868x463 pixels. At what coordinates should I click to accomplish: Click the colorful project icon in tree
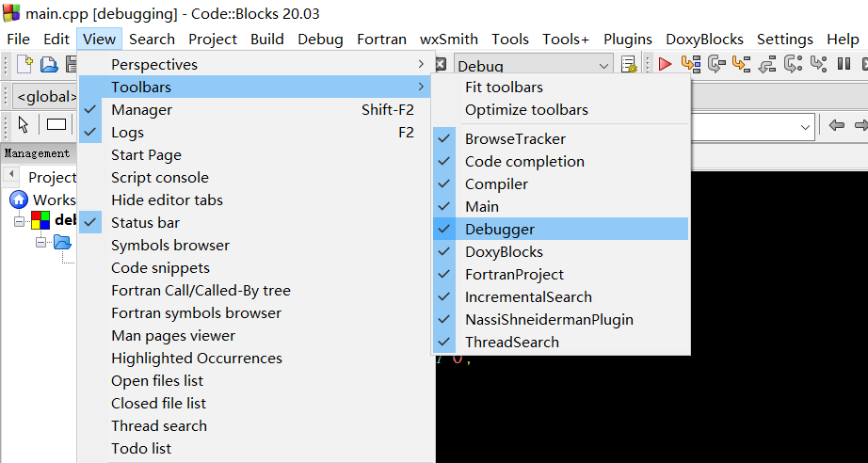40,220
